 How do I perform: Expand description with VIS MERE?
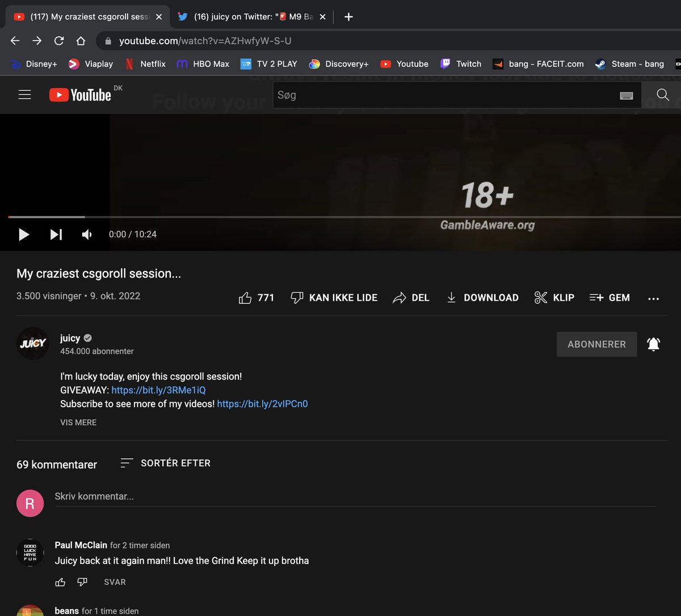coord(78,423)
